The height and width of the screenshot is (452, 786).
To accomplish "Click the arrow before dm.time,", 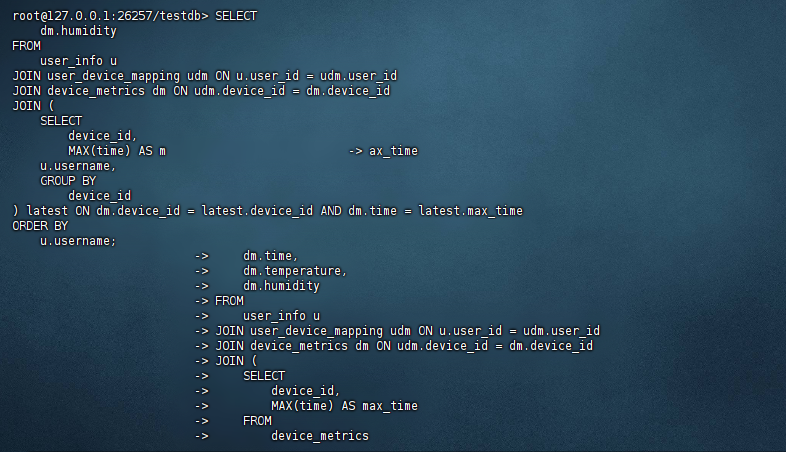I will click(201, 256).
